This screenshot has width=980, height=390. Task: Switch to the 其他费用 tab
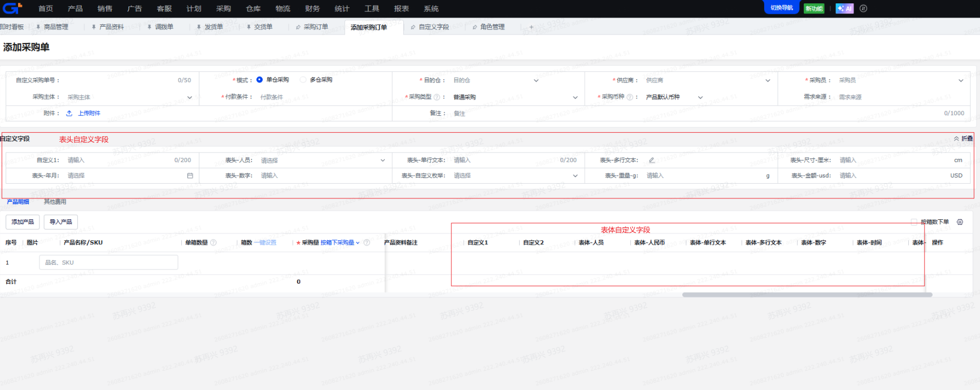(x=55, y=202)
